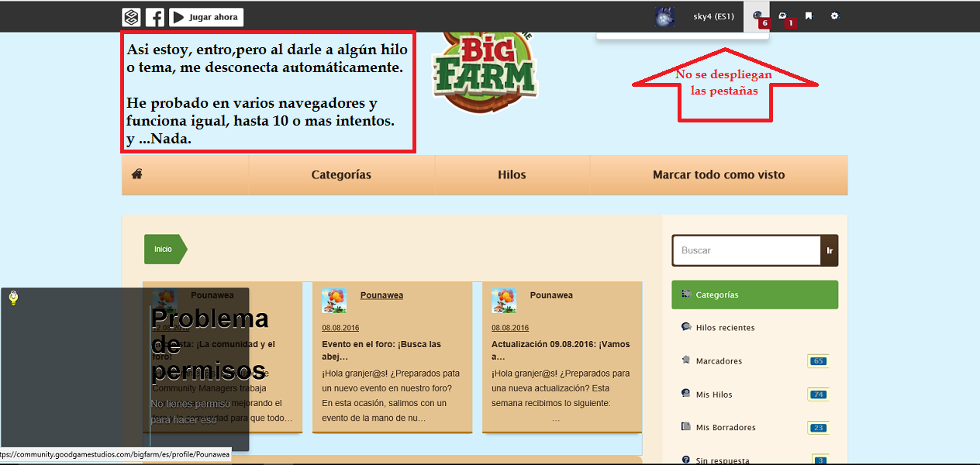Click the Big Farm logo
The image size is (980, 465).
point(485,72)
